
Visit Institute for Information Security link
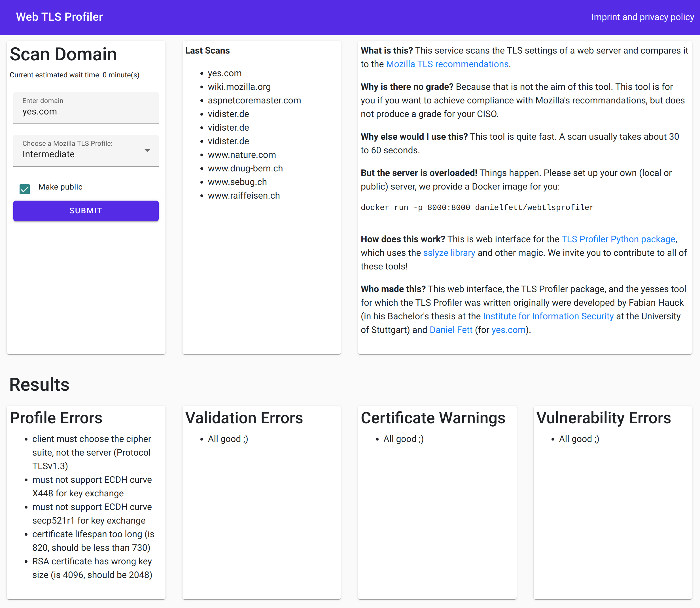pyautogui.click(x=548, y=316)
